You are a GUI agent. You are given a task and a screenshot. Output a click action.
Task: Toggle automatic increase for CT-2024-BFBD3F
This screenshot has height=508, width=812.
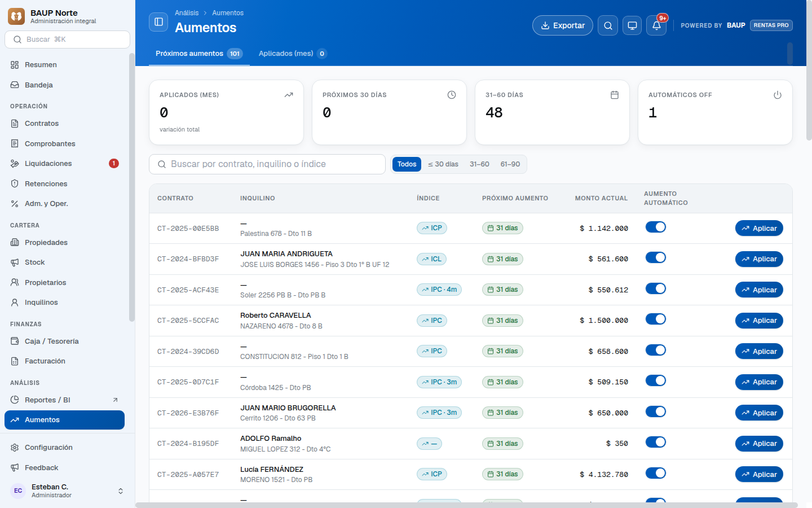click(x=656, y=257)
